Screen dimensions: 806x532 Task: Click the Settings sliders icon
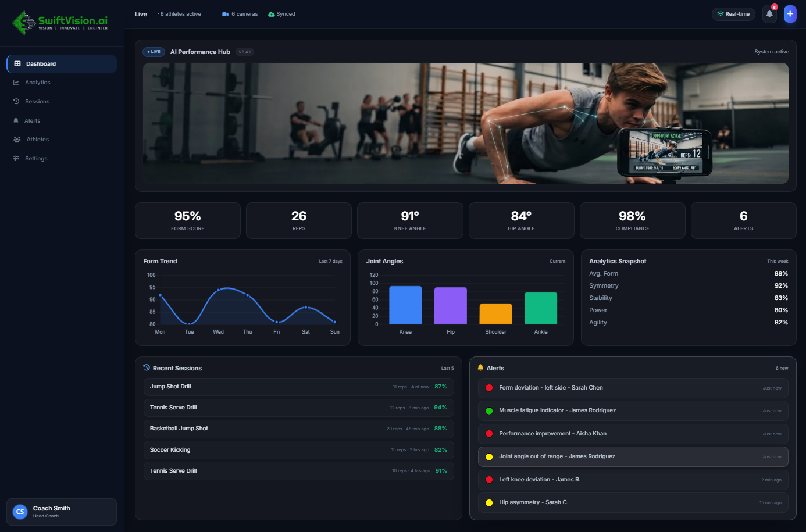tap(16, 159)
